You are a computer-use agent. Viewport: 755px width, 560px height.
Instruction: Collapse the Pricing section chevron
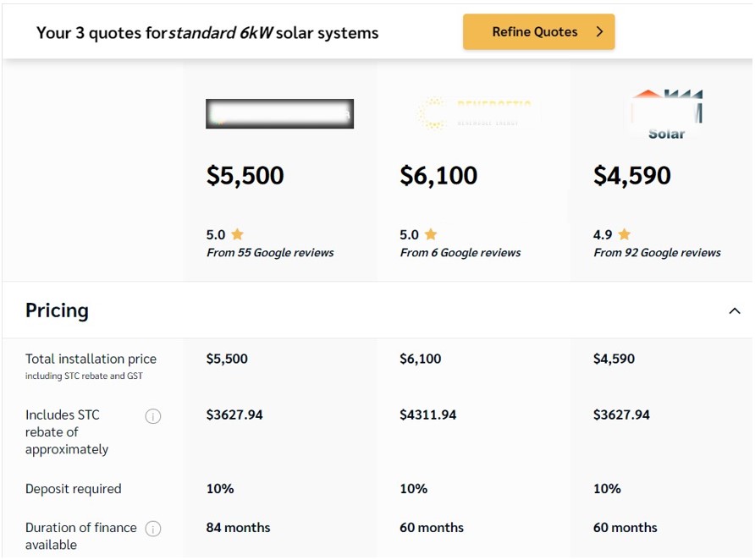[734, 311]
